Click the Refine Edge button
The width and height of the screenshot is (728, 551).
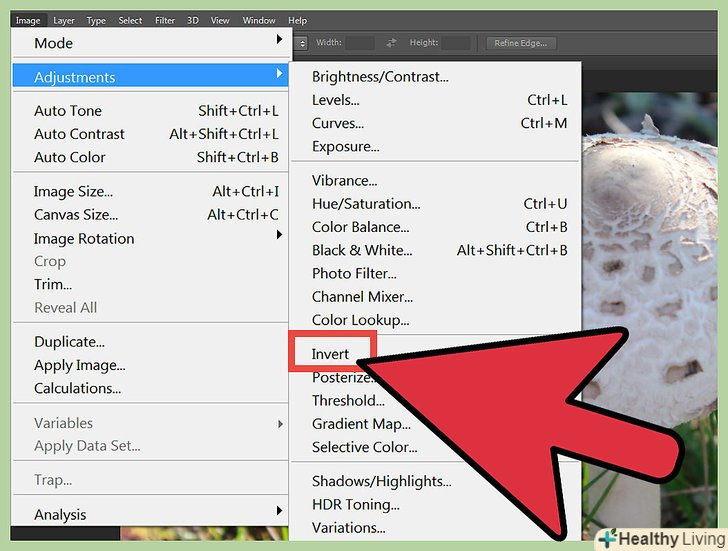coord(521,43)
